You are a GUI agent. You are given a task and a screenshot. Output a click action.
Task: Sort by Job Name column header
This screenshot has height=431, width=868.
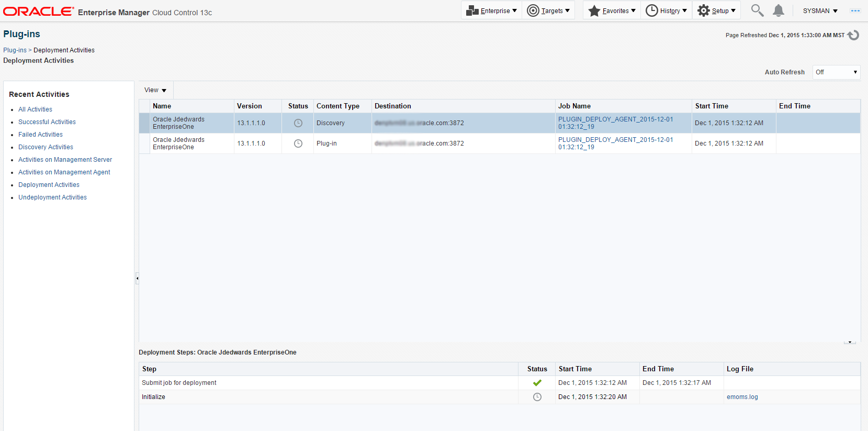pos(623,106)
